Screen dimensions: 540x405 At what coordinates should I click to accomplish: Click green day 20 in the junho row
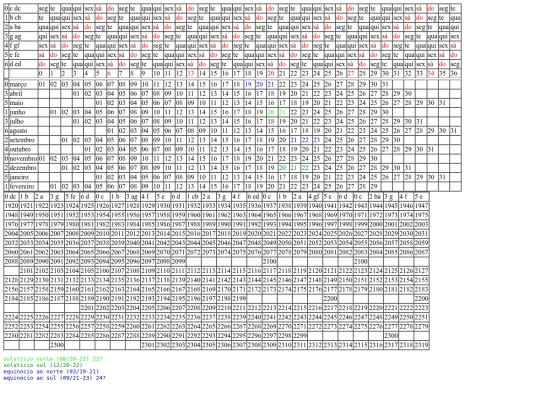tap(271, 112)
